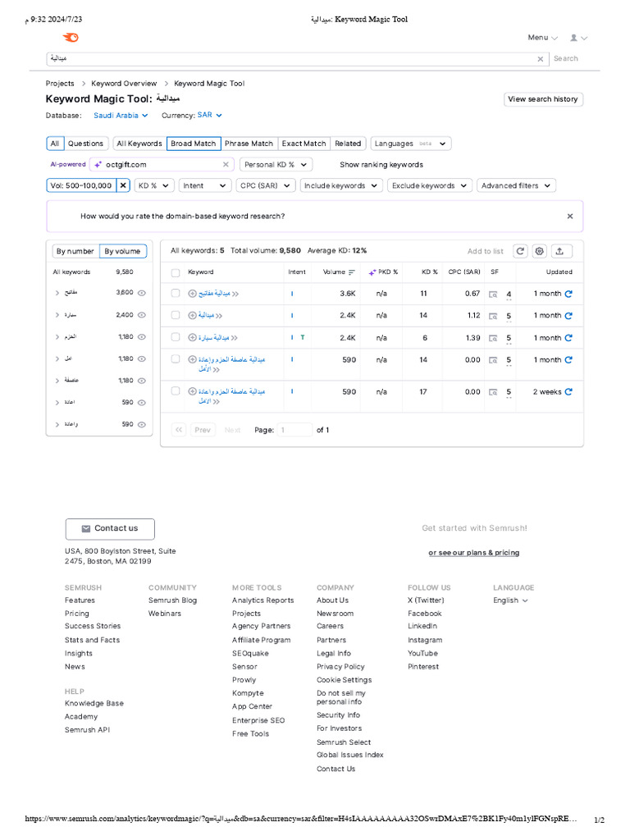Click the Search button

[x=566, y=58]
